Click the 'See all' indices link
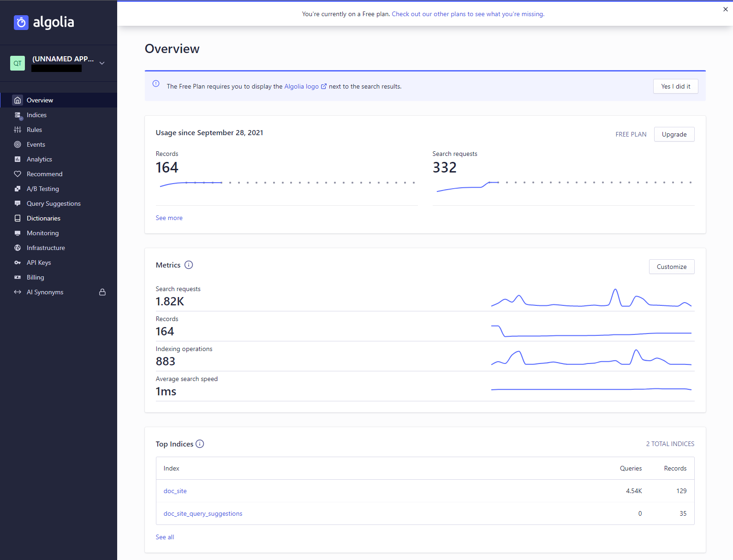The image size is (733, 560). (165, 537)
